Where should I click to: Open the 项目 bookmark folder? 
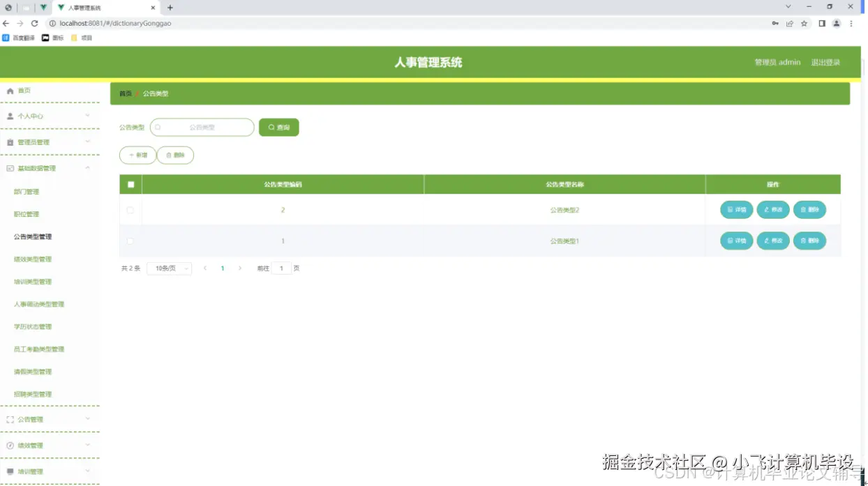pyautogui.click(x=82, y=38)
